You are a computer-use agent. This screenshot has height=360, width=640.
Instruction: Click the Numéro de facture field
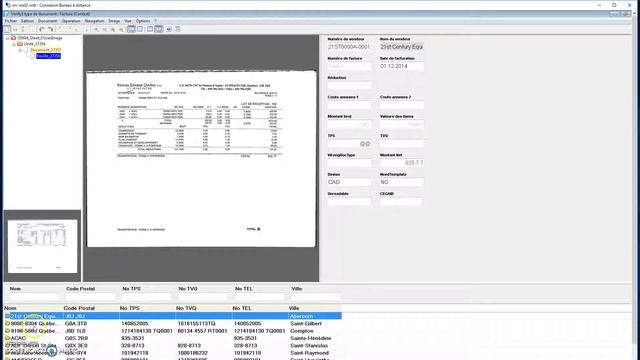(349, 66)
